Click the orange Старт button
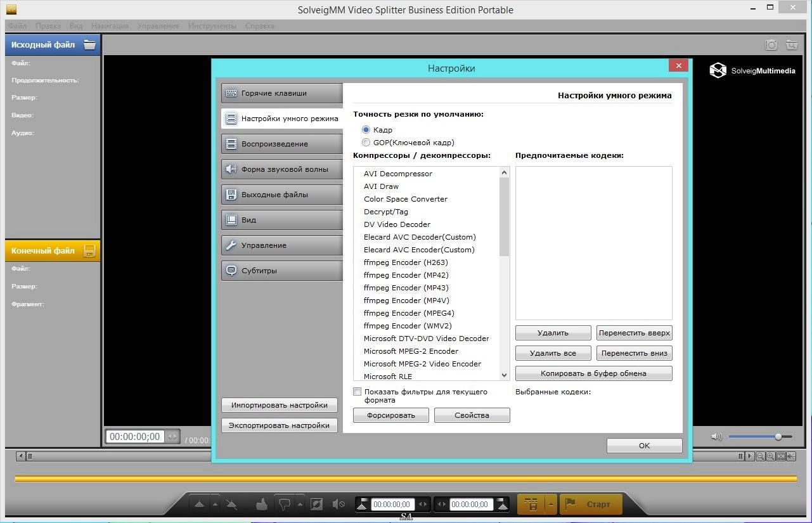This screenshot has height=523, width=812. 591,505
